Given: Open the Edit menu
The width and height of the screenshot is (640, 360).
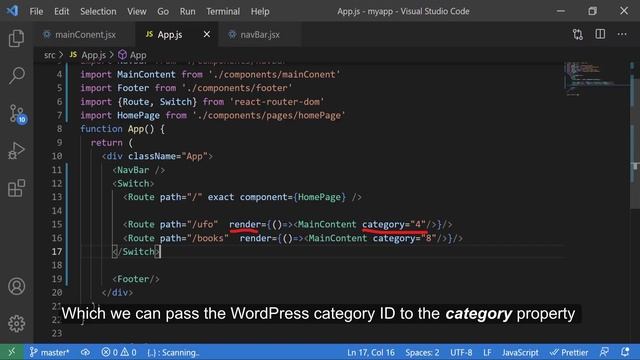Looking at the screenshot, I should coord(62,11).
